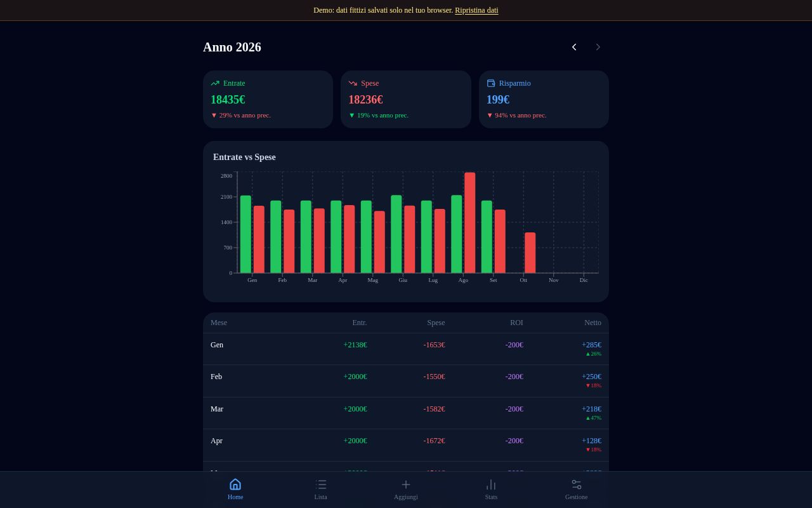Open the Stats tab

click(x=491, y=490)
